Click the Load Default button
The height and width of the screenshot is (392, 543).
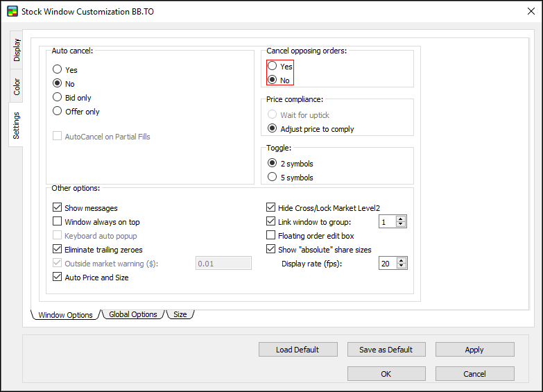click(x=298, y=350)
